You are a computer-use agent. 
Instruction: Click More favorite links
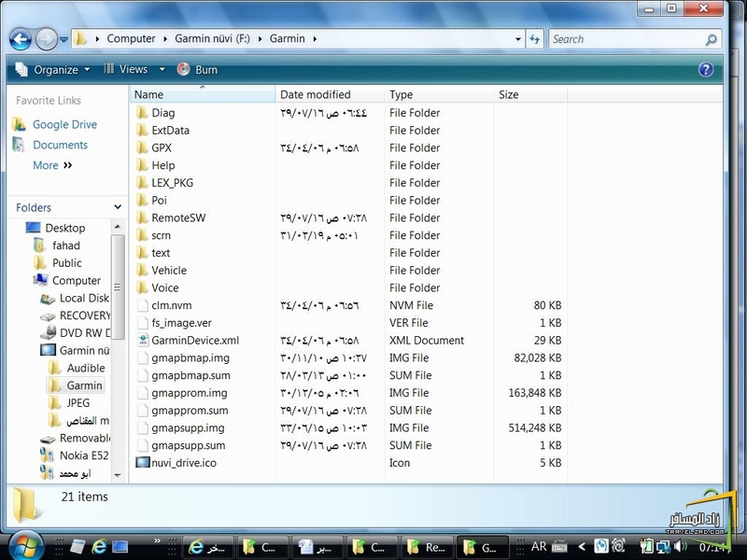52,165
